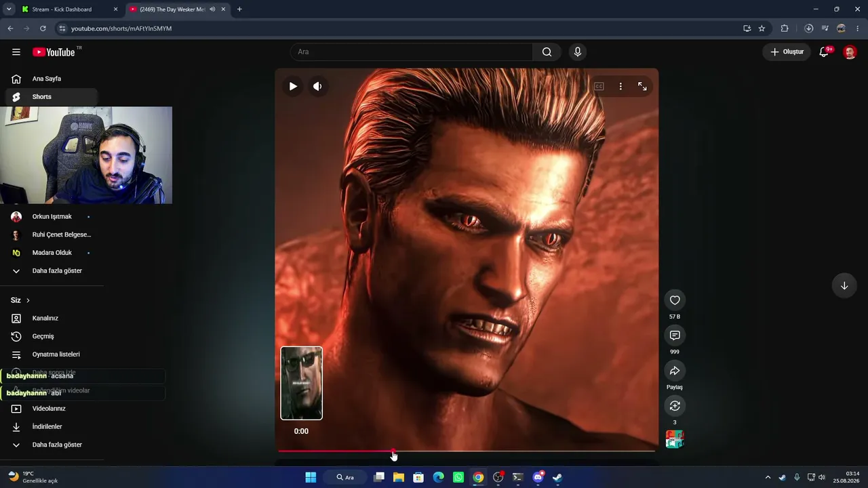
Task: Open WhatsApp from the taskbar
Action: (x=458, y=477)
